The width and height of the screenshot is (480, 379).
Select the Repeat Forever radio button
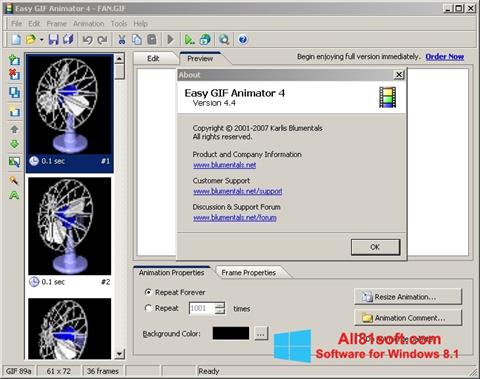[148, 292]
